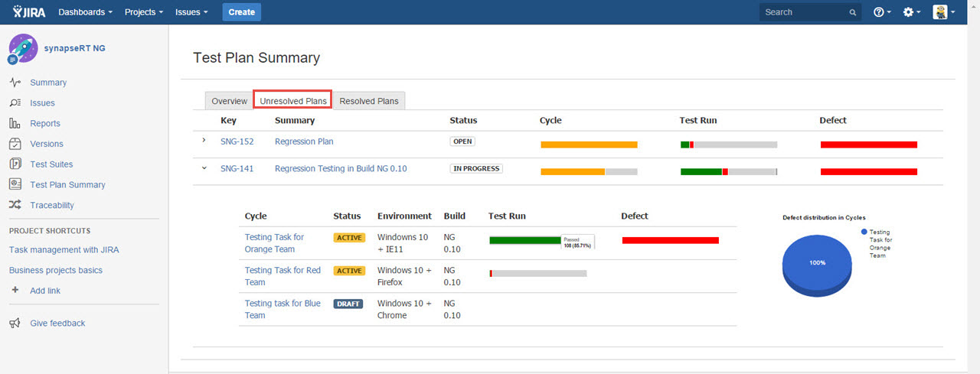
Task: Expand the SNG-152 plan row
Action: point(204,141)
